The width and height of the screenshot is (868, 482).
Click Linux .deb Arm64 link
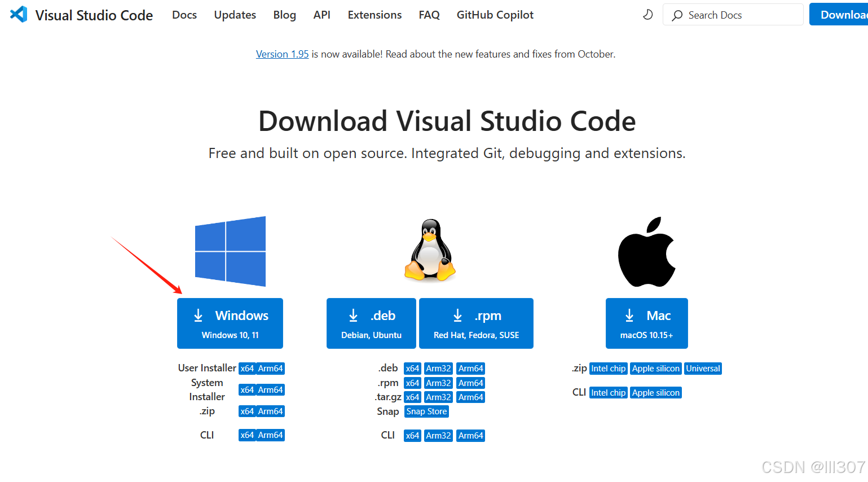tap(471, 369)
